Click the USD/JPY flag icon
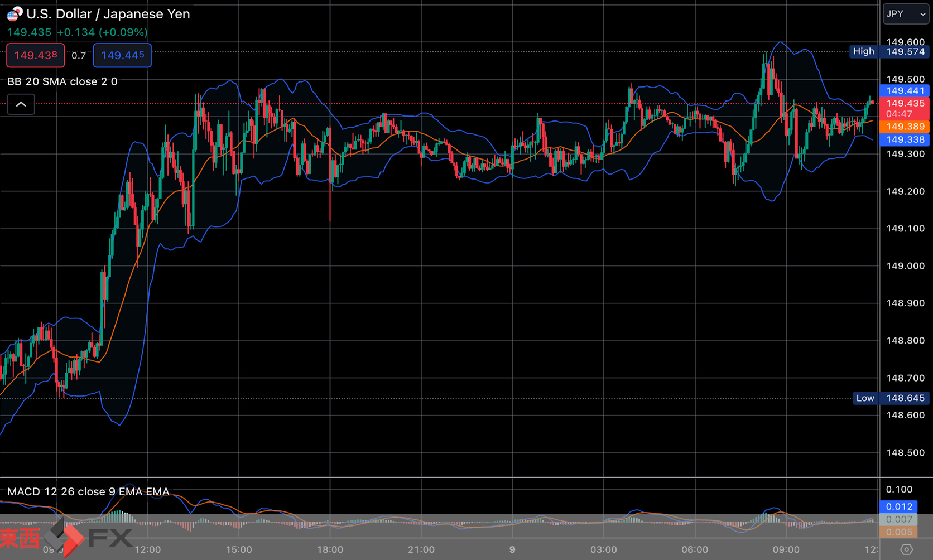 15,14
